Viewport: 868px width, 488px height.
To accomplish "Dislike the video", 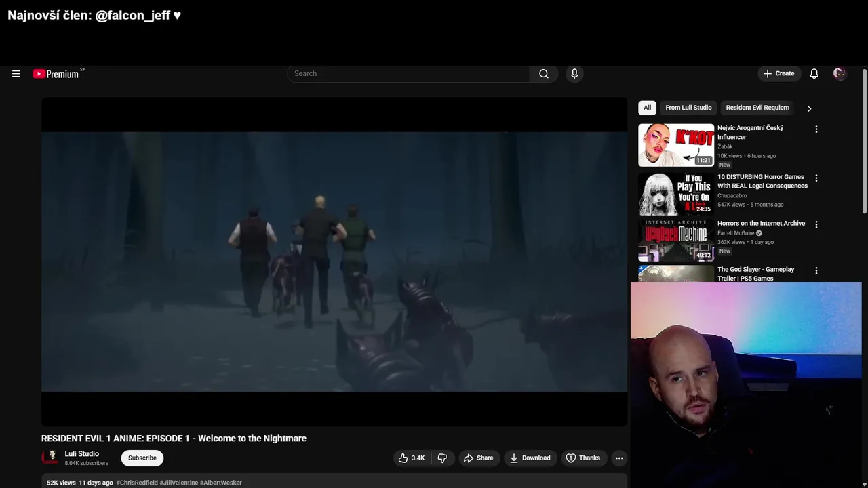I will tap(442, 458).
